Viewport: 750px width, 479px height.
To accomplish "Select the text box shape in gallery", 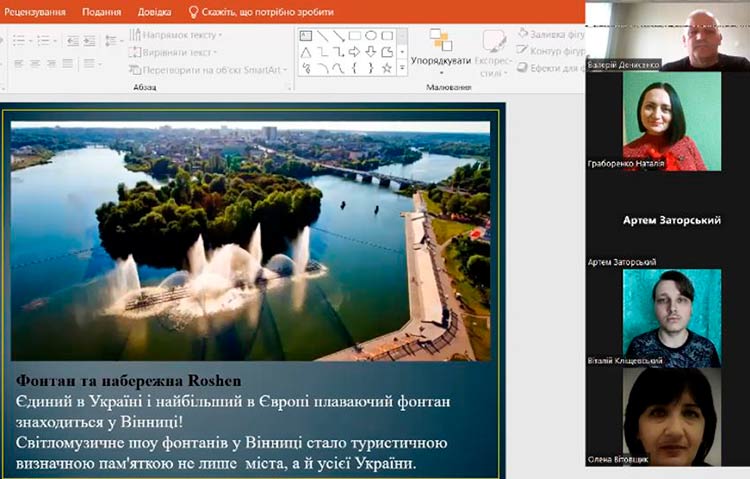I will pyautogui.click(x=306, y=36).
